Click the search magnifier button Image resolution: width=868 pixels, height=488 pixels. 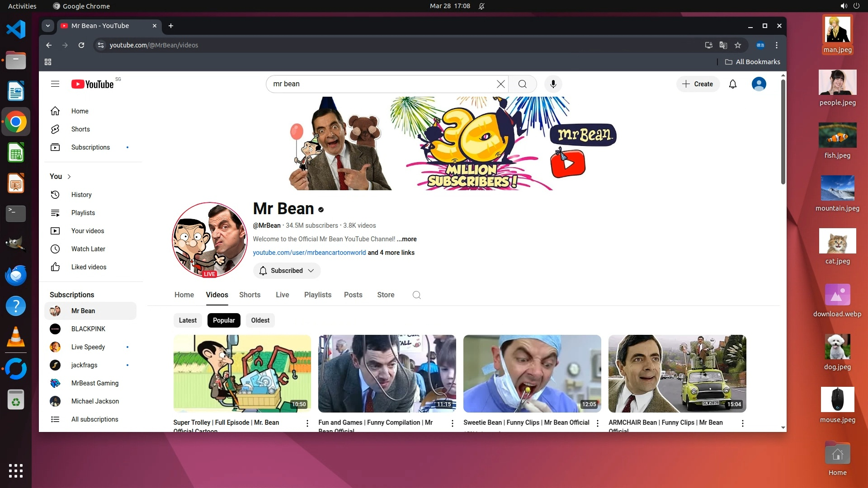tap(522, 84)
